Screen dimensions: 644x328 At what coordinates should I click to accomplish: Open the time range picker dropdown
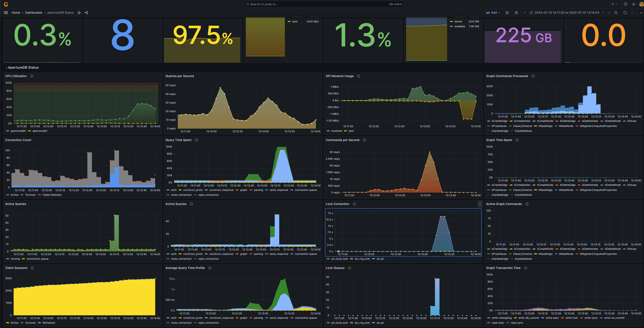[x=567, y=13]
